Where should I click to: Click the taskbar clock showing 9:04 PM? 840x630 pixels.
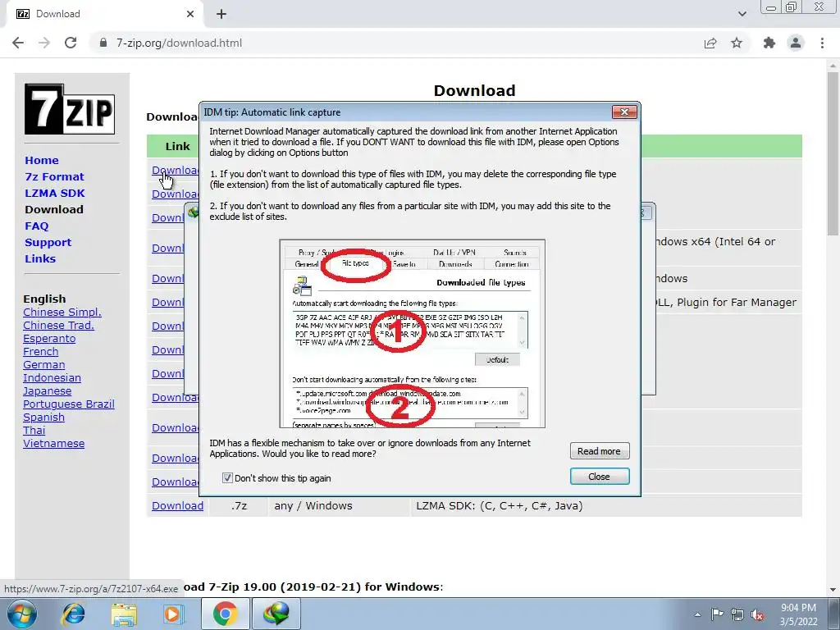799,608
